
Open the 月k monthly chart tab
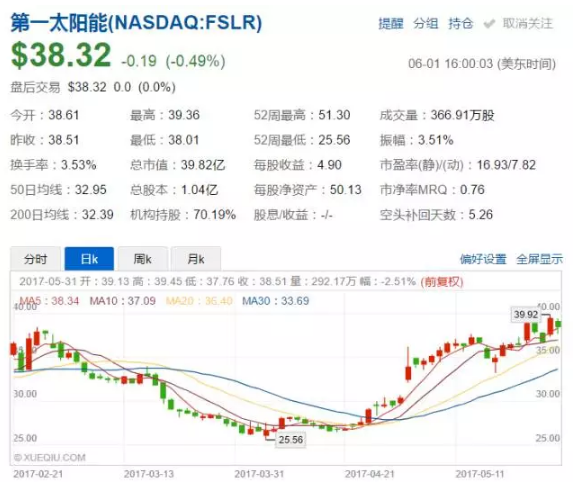[196, 259]
